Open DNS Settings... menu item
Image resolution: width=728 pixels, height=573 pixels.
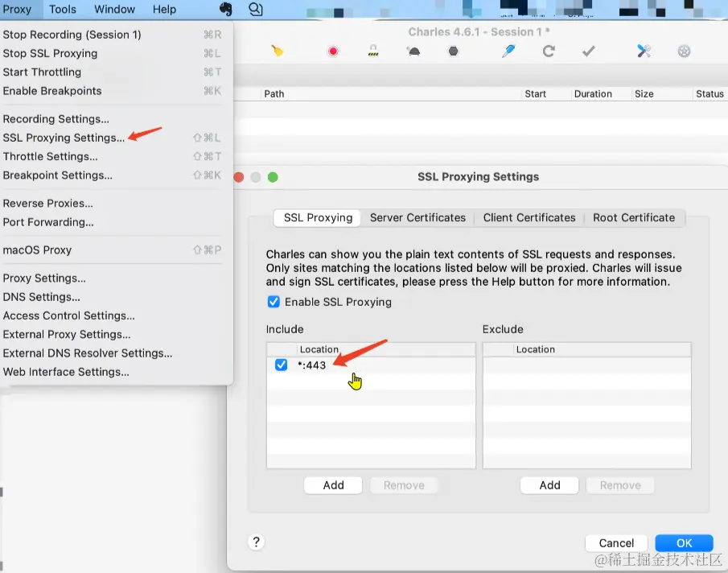[112, 297]
